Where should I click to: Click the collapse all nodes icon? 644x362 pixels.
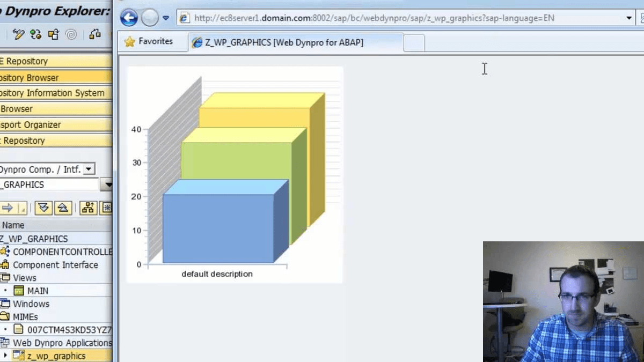63,208
